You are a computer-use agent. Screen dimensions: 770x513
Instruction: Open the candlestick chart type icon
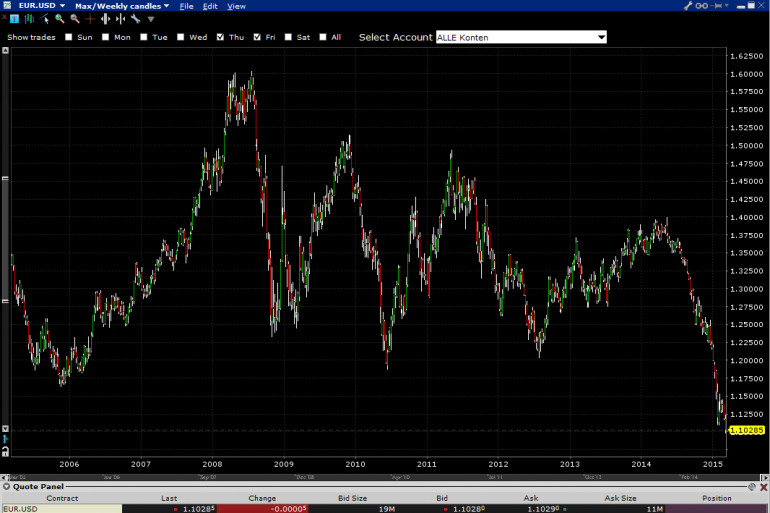pos(29,19)
